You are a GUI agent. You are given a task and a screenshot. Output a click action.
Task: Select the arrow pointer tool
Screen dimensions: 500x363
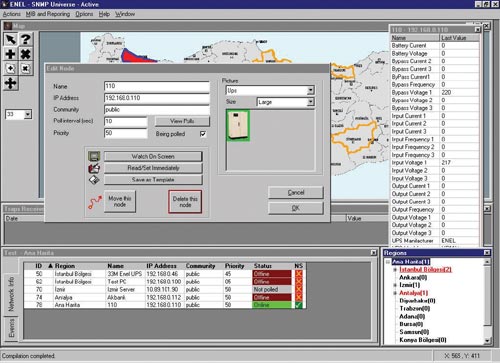coord(11,39)
